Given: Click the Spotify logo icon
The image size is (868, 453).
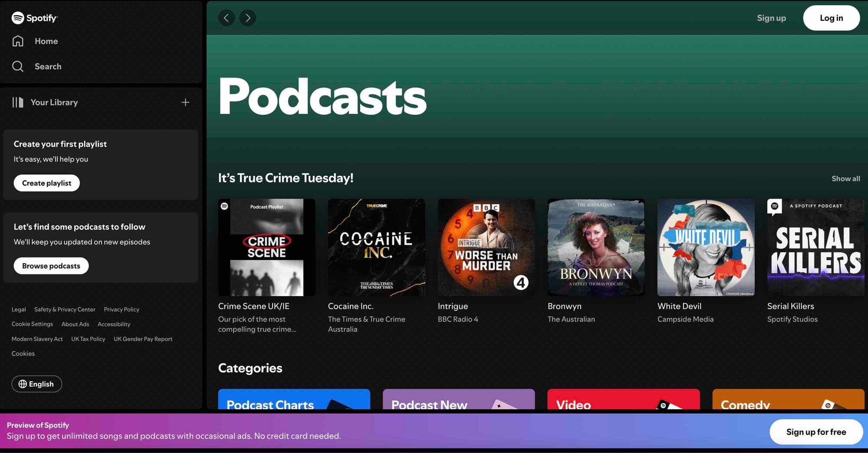Looking at the screenshot, I should click(18, 18).
